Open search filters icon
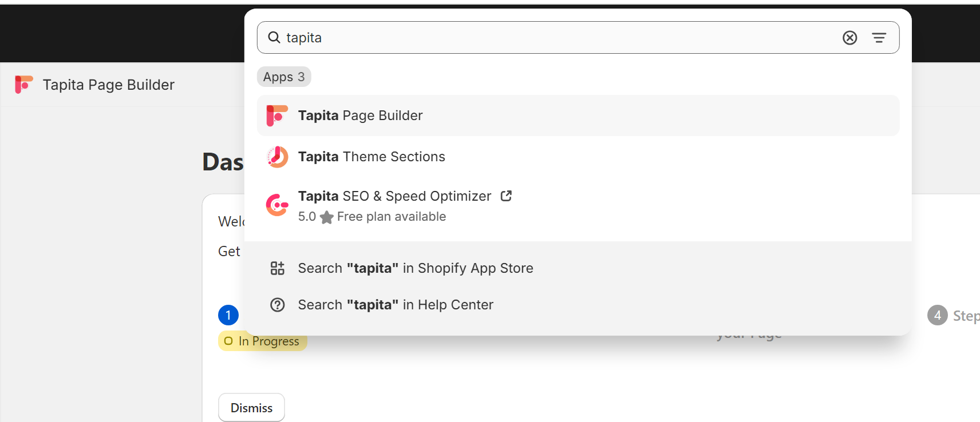980x422 pixels. point(879,38)
